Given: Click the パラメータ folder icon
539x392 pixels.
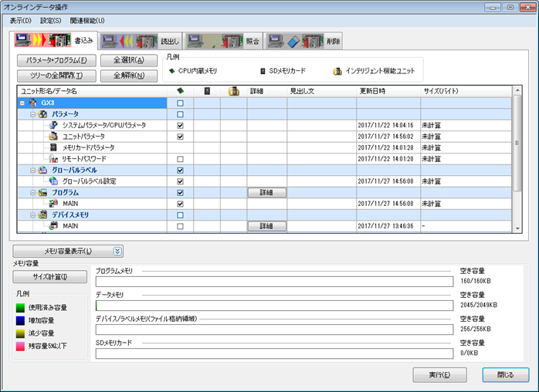Looking at the screenshot, I should [x=43, y=114].
